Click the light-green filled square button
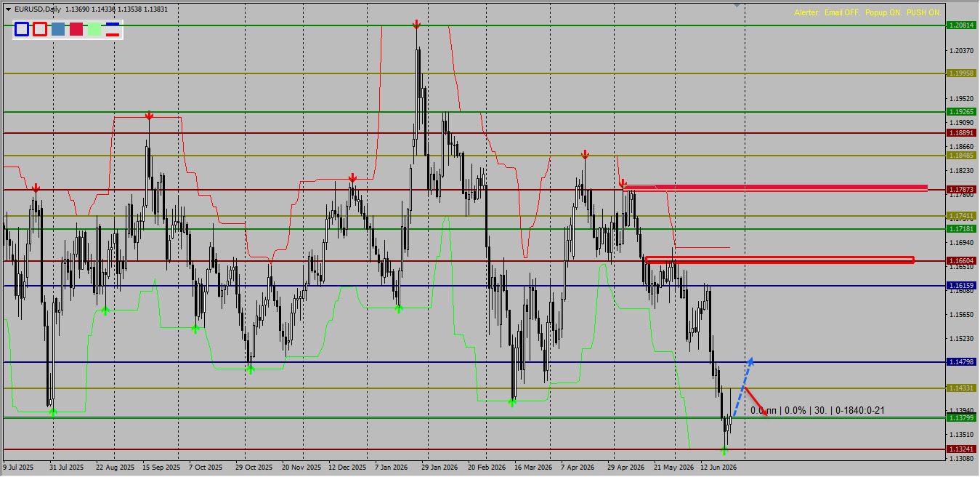The width and height of the screenshot is (980, 477). 94,29
